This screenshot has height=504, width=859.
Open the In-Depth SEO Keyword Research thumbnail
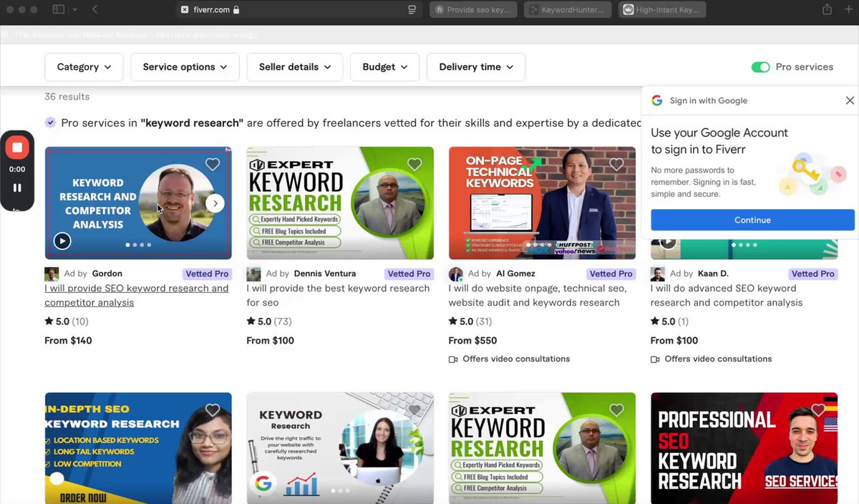(138, 448)
